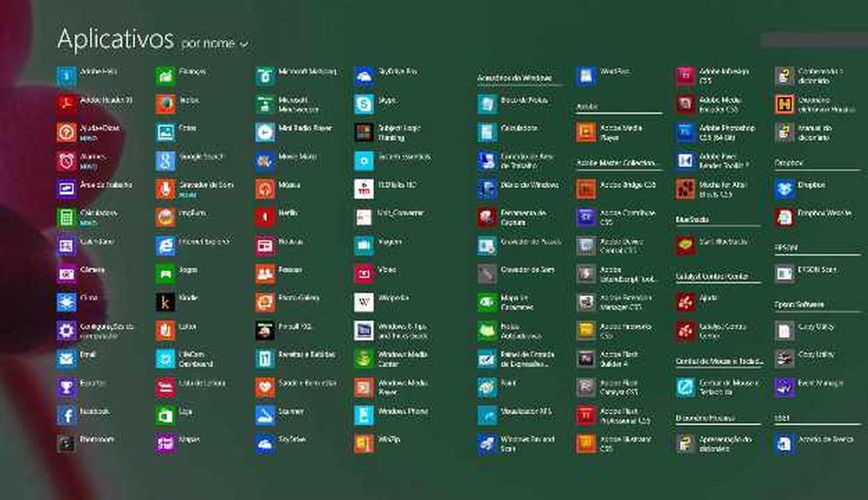Open Dropbox Website shortcut
868x500 pixels.
point(813,217)
